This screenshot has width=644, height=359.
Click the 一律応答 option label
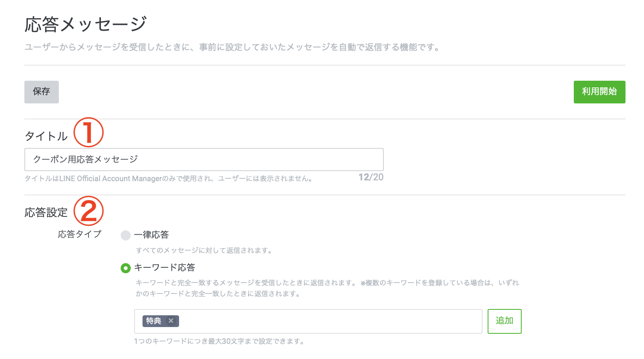tap(151, 235)
